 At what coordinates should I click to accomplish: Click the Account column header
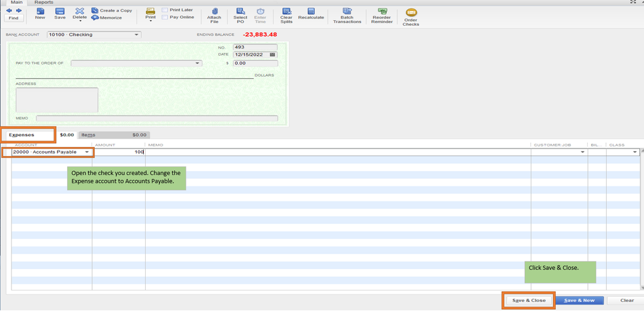point(26,145)
